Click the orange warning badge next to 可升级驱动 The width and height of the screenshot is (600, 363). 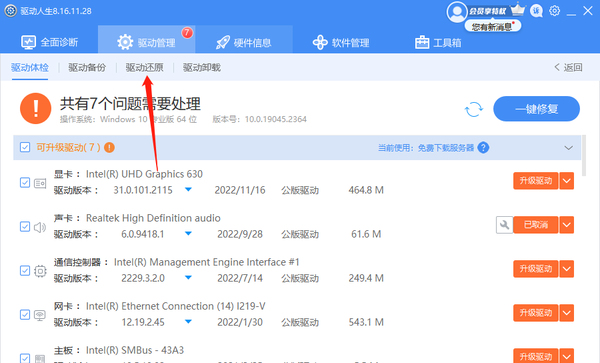click(x=109, y=147)
